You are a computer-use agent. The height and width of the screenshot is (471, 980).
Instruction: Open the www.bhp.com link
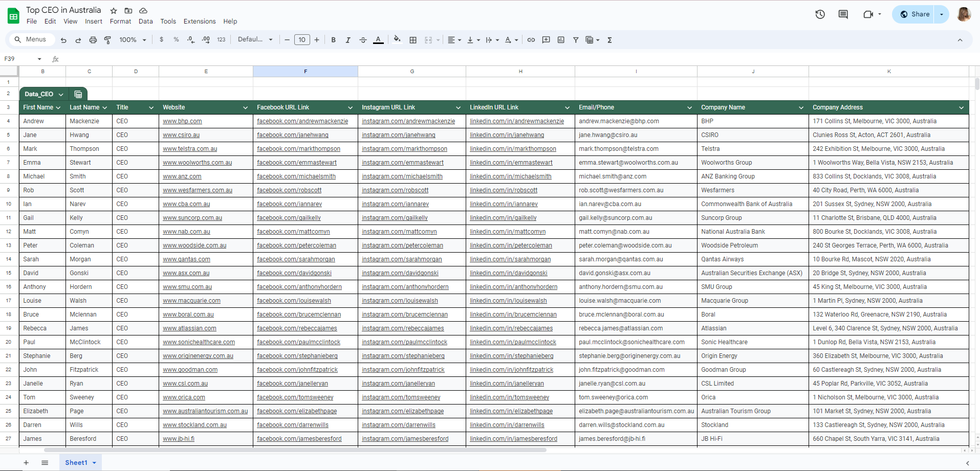(182, 121)
